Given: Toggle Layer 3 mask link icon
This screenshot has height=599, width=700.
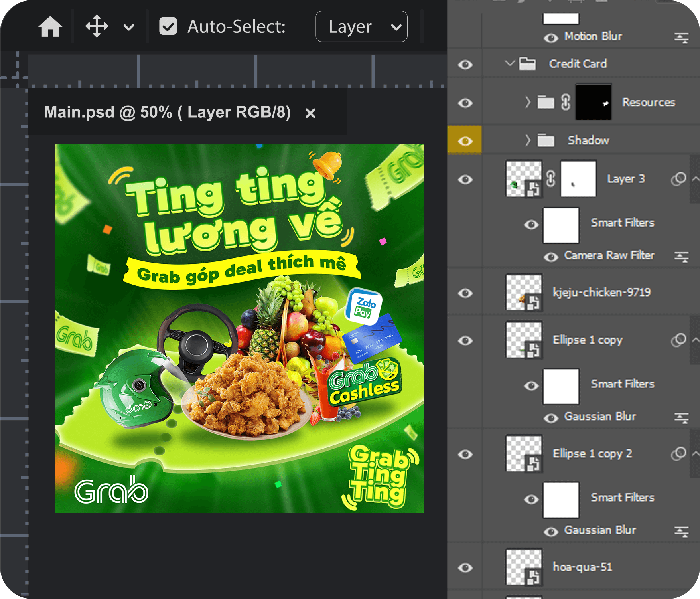Looking at the screenshot, I should coord(550,178).
